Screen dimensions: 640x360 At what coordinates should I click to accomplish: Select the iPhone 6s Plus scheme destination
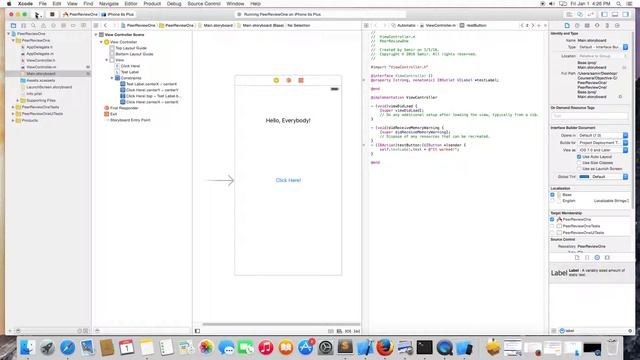click(x=118, y=14)
